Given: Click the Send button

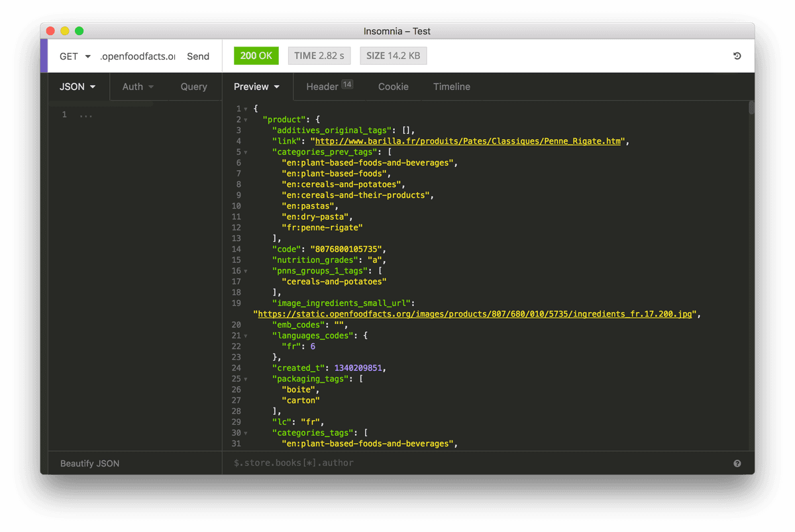Looking at the screenshot, I should (198, 56).
